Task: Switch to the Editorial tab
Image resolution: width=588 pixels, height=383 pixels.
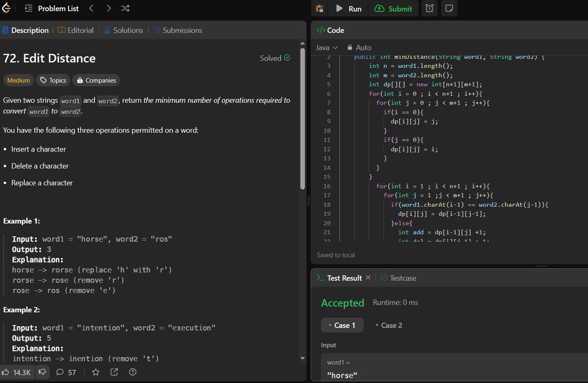Action: click(x=75, y=30)
